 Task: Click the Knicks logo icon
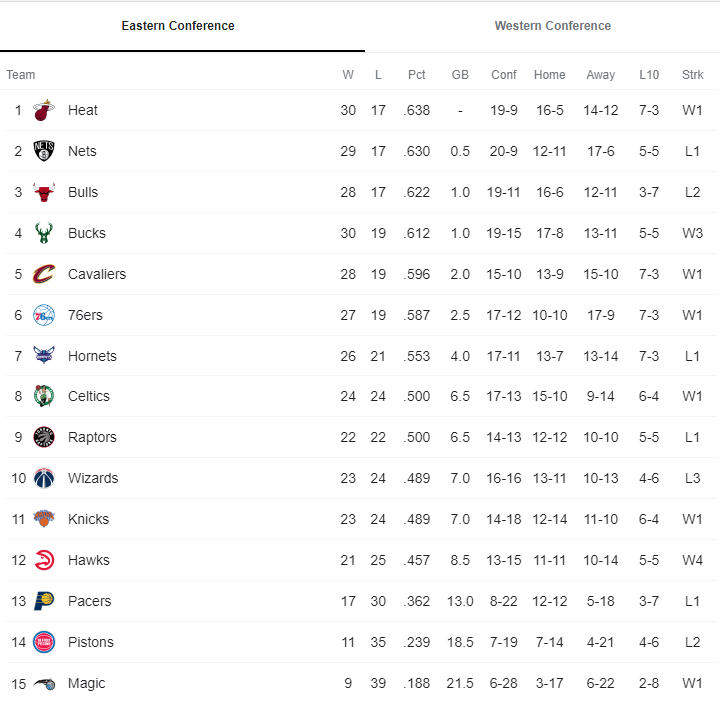click(x=44, y=519)
